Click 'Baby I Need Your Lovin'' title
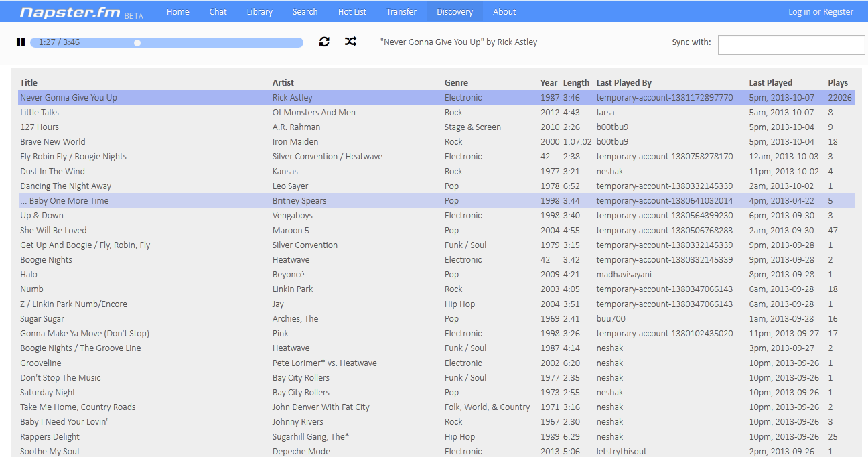The image size is (868, 457). pyautogui.click(x=64, y=422)
